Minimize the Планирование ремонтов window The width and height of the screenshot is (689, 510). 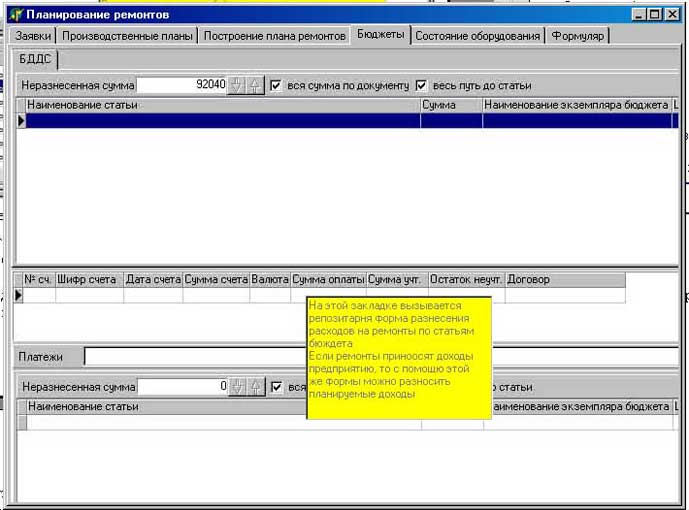[x=639, y=14]
